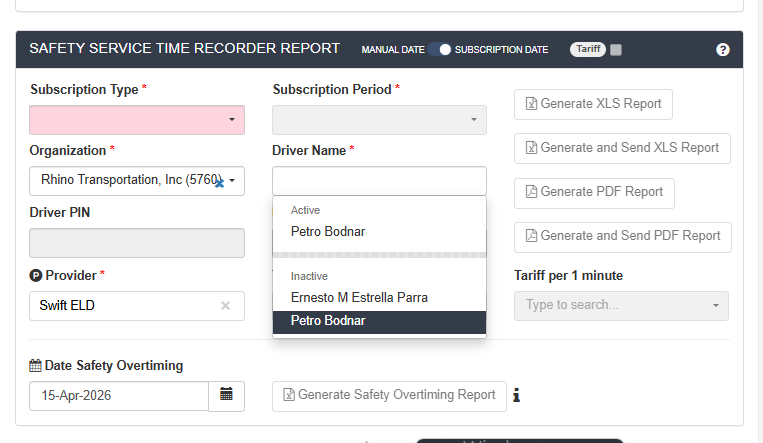The height and width of the screenshot is (443, 763).
Task: Click the calendar icon beside the date field
Action: pyautogui.click(x=226, y=395)
